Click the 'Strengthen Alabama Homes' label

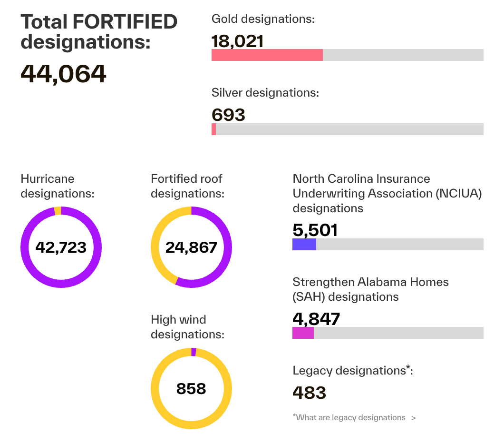point(370,282)
